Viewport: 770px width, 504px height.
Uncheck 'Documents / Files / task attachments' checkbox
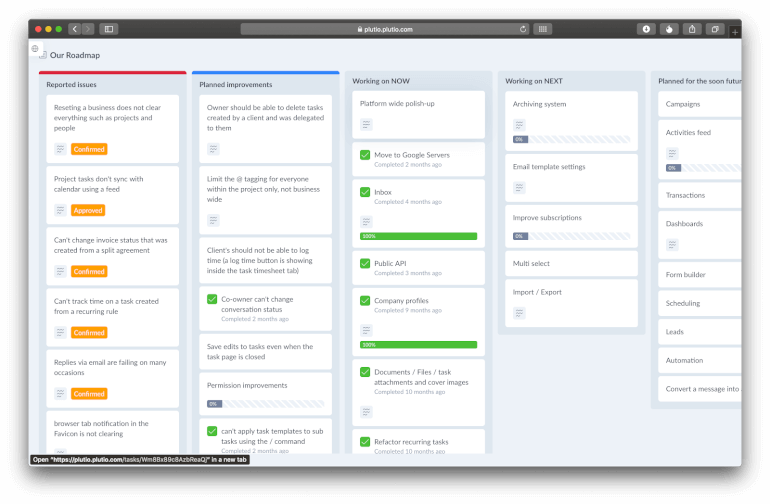[365, 372]
